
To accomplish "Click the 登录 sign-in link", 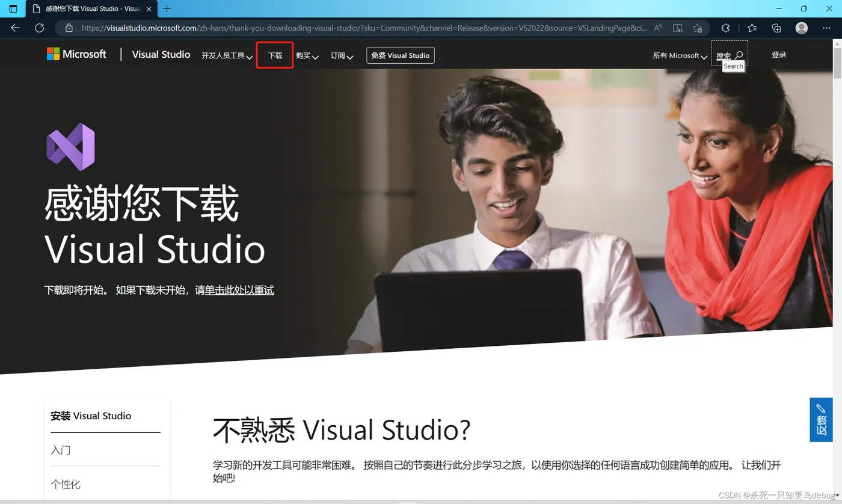I will coord(779,55).
